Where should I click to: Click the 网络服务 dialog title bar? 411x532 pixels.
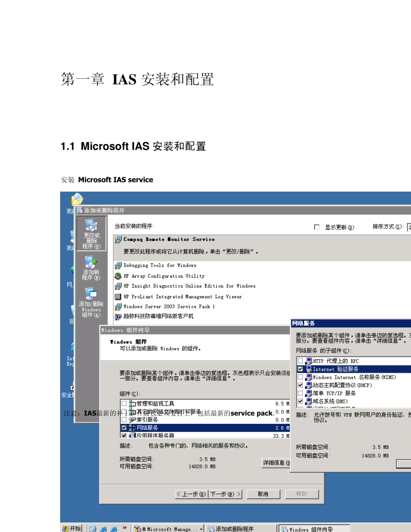tap(351, 323)
